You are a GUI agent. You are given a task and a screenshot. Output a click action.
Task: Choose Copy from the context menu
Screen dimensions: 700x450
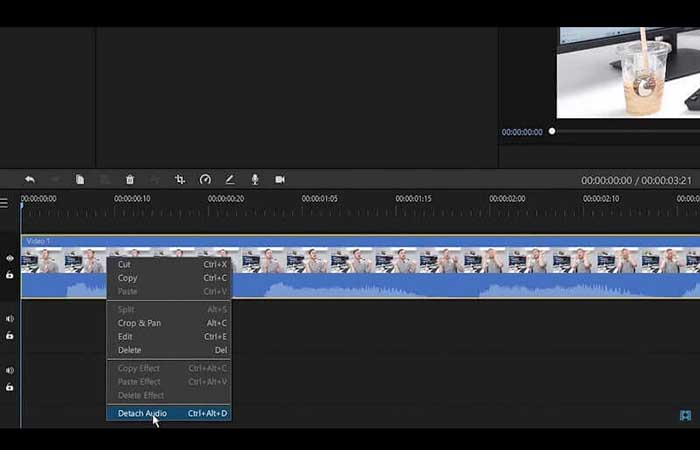[169, 278]
